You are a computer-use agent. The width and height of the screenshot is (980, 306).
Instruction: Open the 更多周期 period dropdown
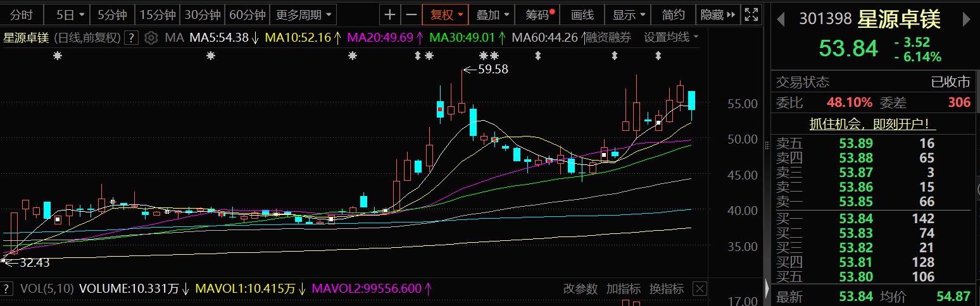pos(303,15)
